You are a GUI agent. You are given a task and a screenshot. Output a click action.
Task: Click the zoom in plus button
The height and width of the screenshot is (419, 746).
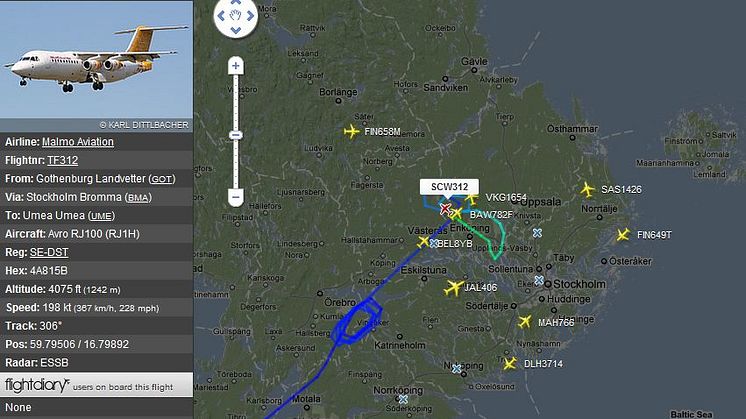236,66
